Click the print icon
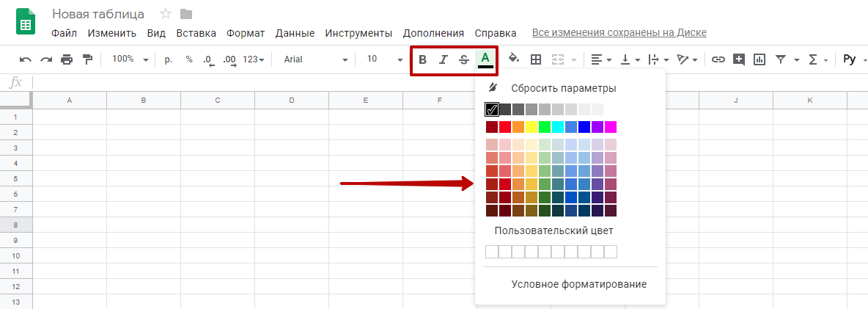The image size is (868, 309). (x=67, y=59)
